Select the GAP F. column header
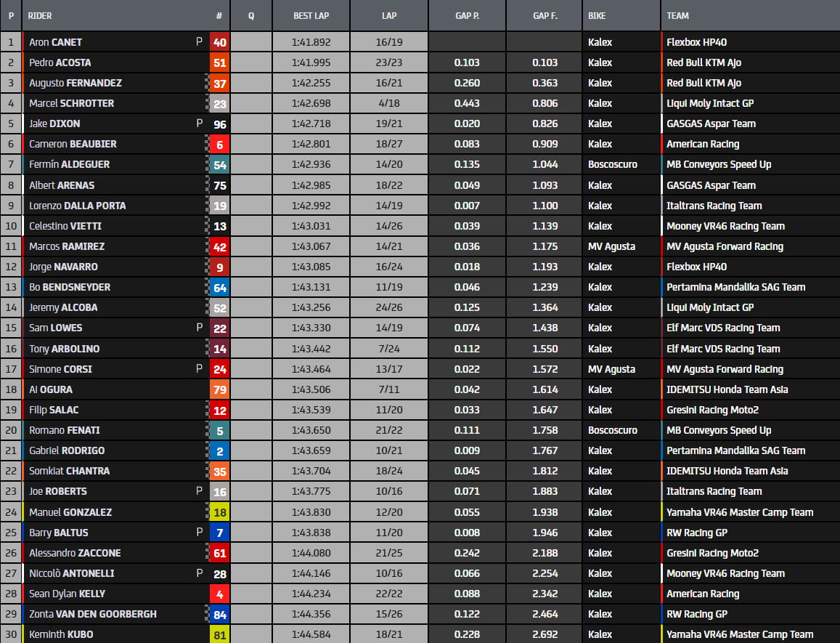Screen dimensions: 840x643 tap(545, 15)
